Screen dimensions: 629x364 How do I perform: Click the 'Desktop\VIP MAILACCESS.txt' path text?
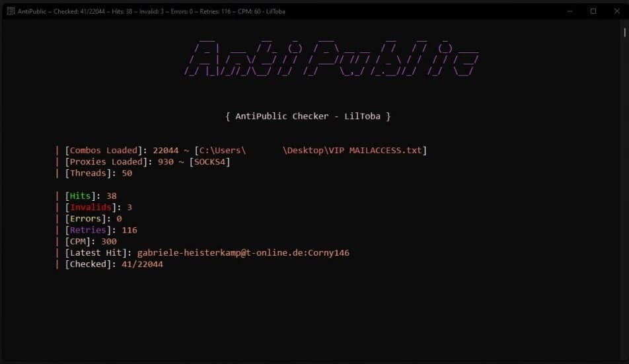(352, 151)
